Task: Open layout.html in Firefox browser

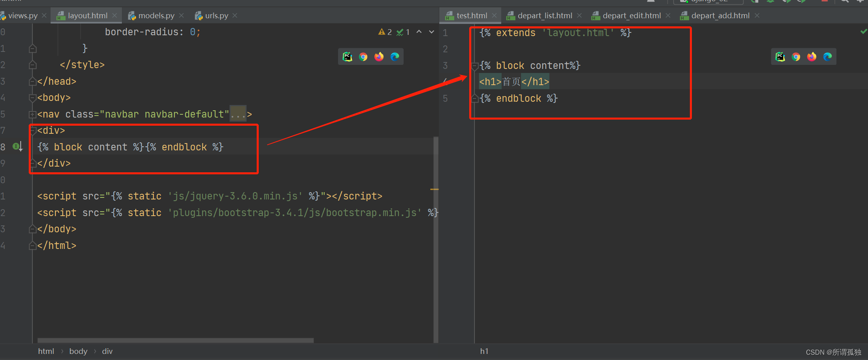Action: click(379, 57)
